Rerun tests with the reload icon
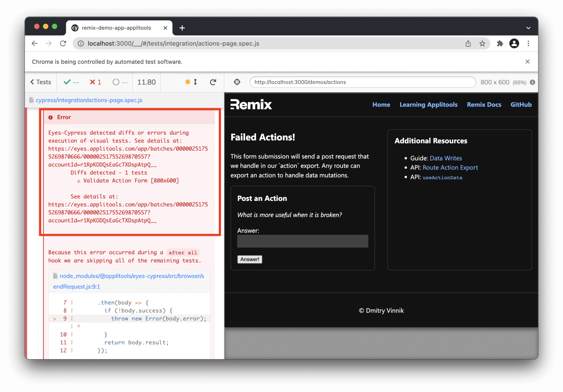Viewport: 563px width, 392px height. [213, 82]
